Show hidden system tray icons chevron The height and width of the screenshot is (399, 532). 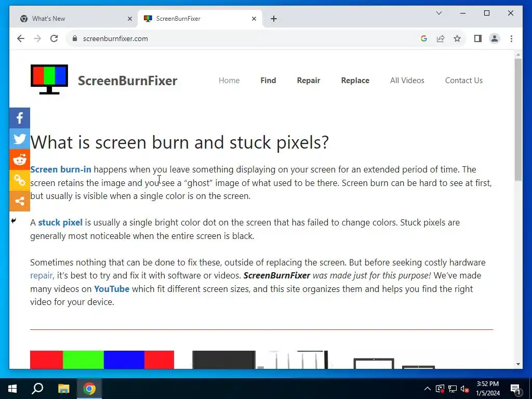[x=428, y=389]
